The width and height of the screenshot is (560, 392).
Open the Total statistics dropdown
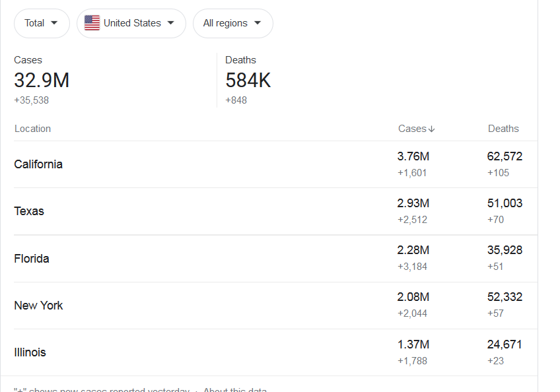tap(42, 23)
